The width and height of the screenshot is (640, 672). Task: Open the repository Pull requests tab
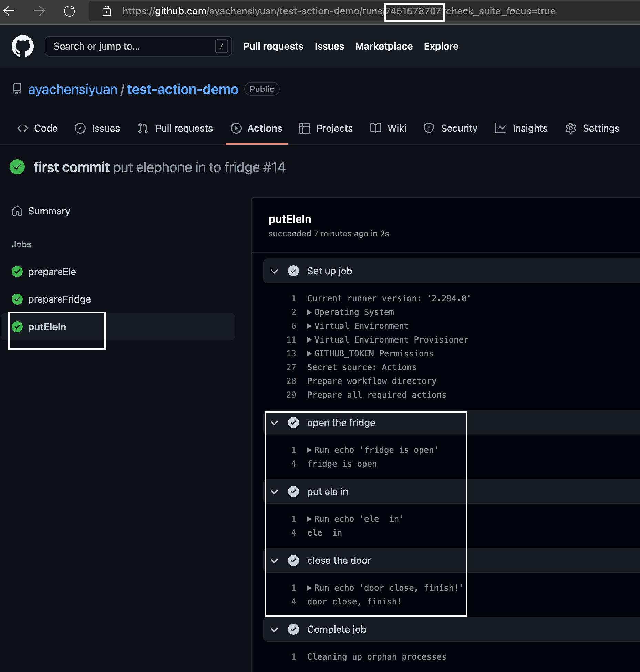pyautogui.click(x=176, y=128)
